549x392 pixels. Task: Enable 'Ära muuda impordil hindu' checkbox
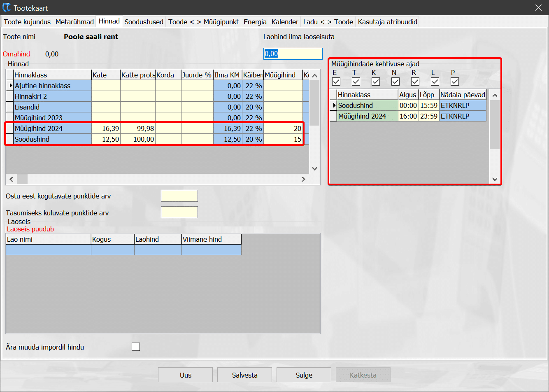136,347
